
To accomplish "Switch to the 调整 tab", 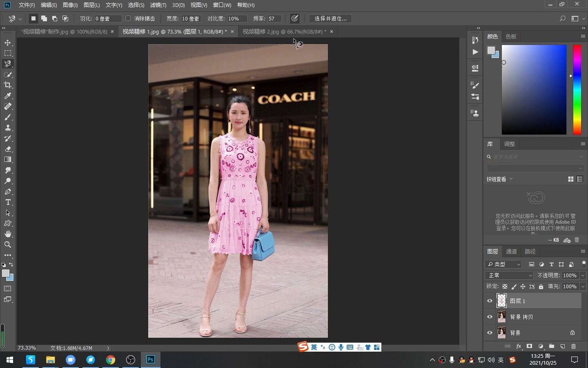I will (510, 144).
